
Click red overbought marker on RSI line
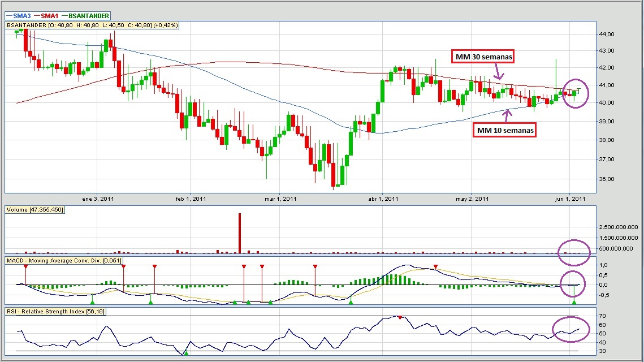pyautogui.click(x=400, y=318)
